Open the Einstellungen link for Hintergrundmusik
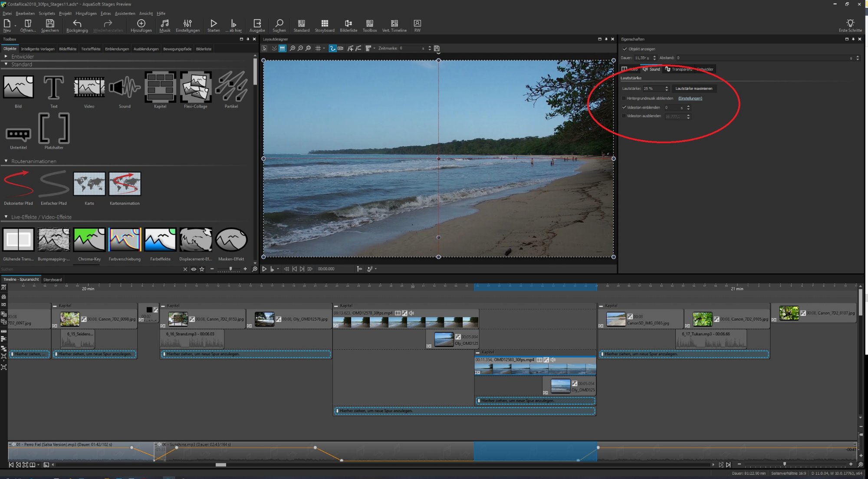 [x=690, y=98]
